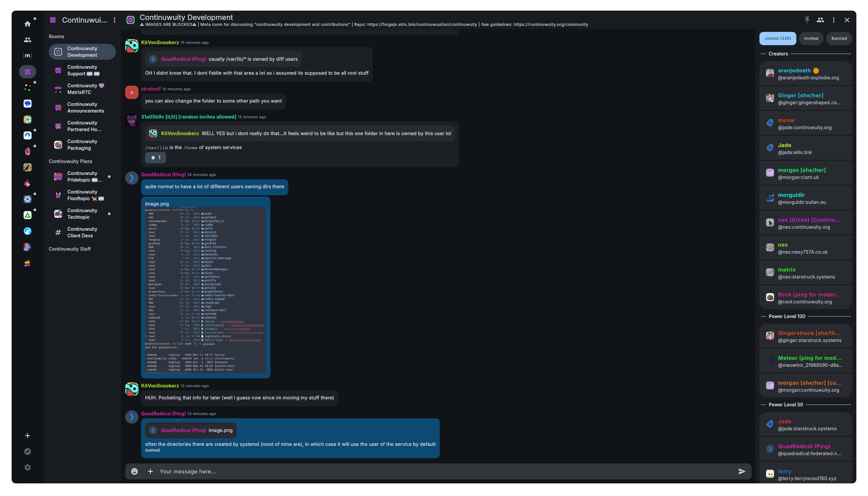Click the plus attachment icon in message bar
868x496 pixels.
click(x=150, y=471)
